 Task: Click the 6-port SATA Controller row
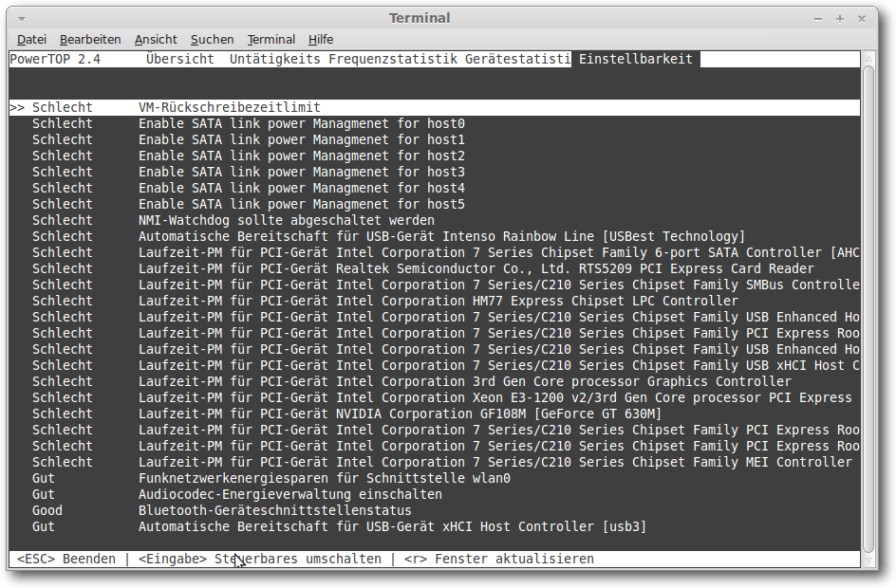[435, 252]
